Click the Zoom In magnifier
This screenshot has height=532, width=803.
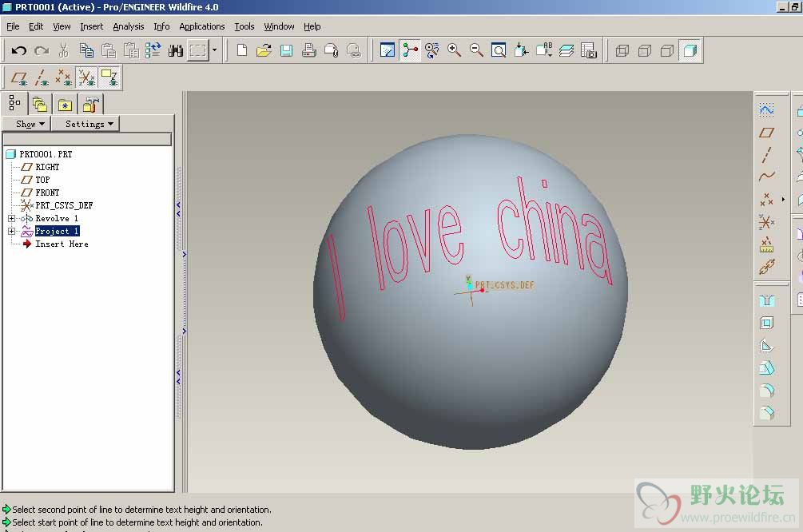(454, 50)
